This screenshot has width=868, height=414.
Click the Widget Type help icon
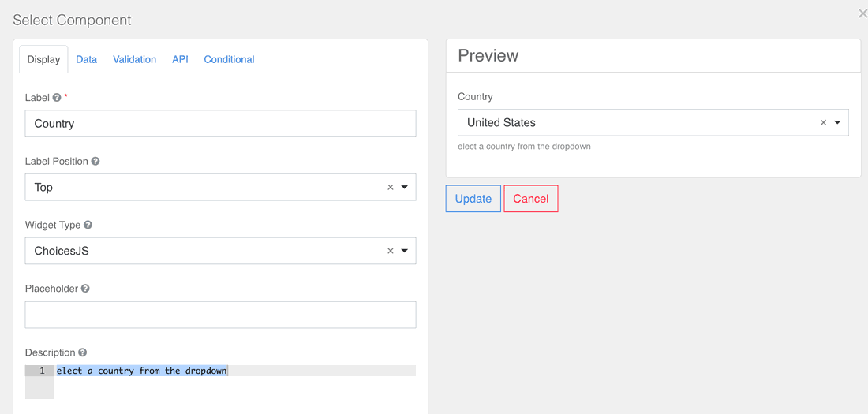88,226
